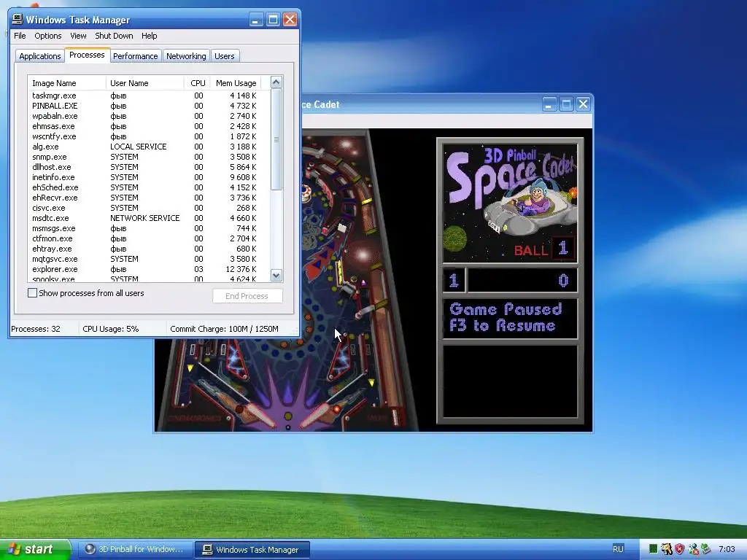Click the End Process button
747x560 pixels.
[x=247, y=296]
